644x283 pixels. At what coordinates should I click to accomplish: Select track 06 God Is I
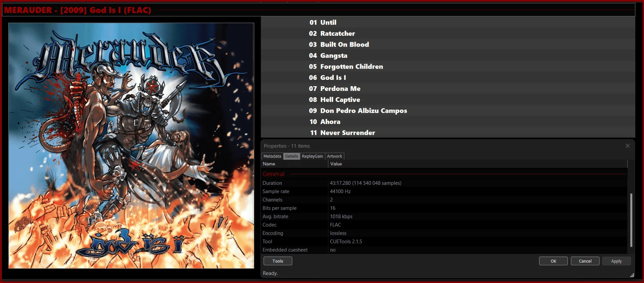(x=448, y=77)
